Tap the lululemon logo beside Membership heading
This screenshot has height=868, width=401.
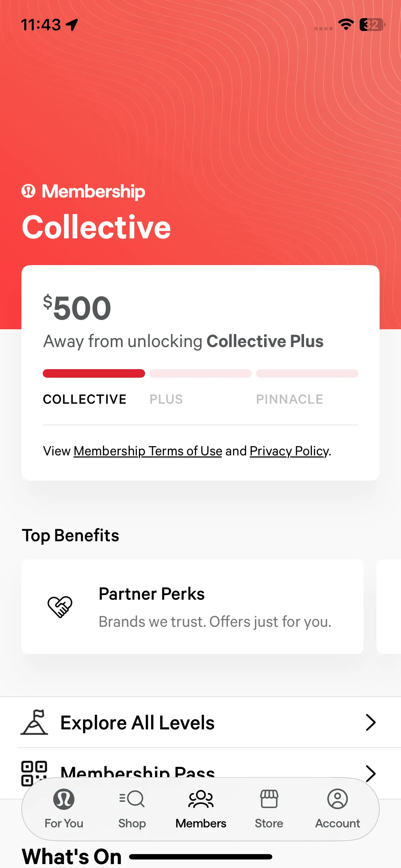tap(29, 191)
